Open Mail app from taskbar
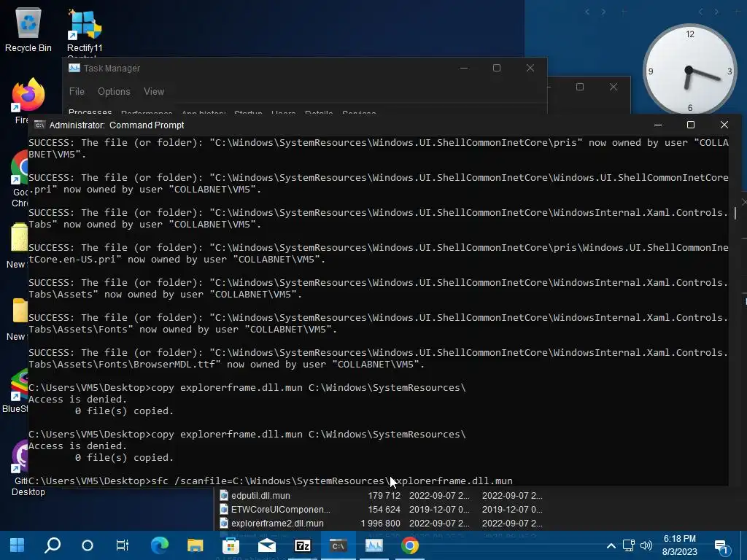 tap(266, 545)
